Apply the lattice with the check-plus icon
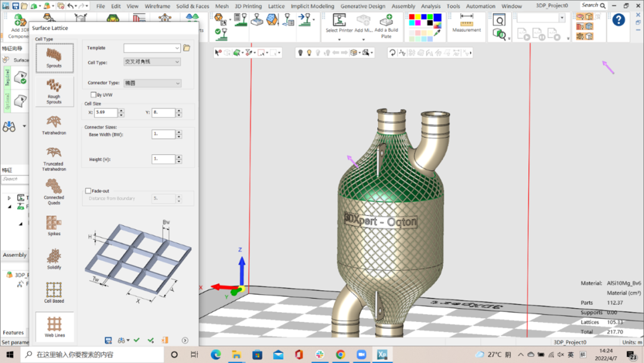The width and height of the screenshot is (644, 363). (151, 340)
